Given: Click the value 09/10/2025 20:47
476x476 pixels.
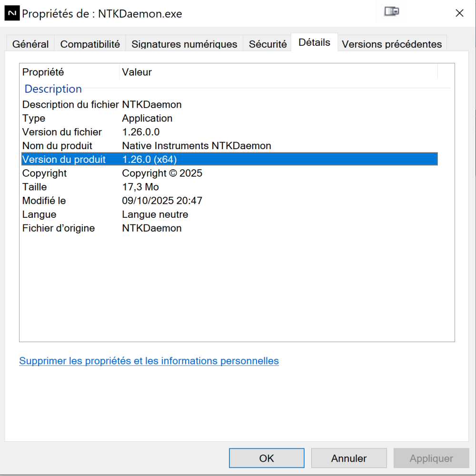Looking at the screenshot, I should tap(162, 201).
